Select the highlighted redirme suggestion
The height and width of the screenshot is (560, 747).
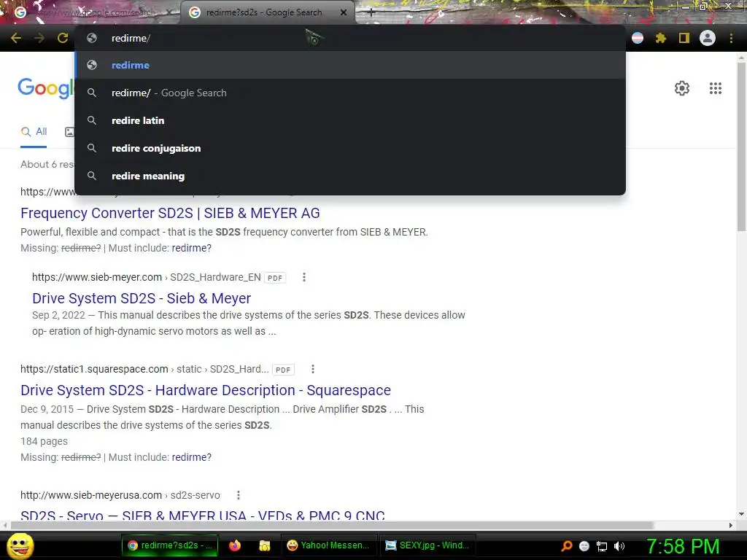point(350,65)
